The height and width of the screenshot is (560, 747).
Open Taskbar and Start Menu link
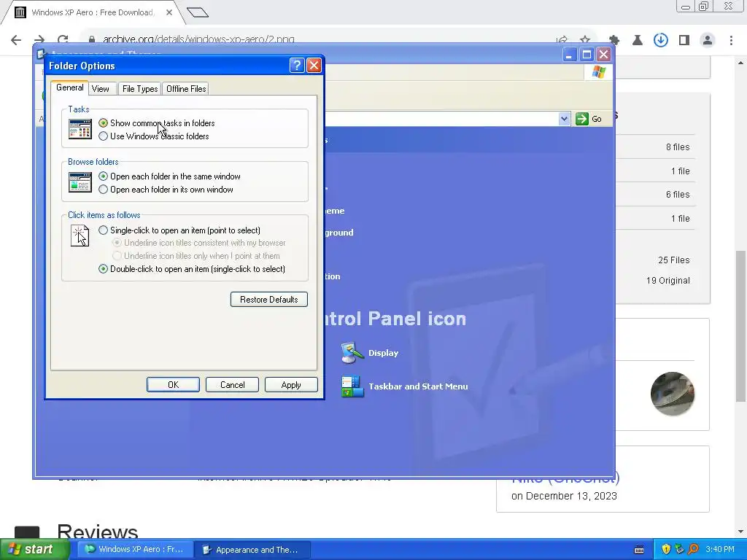point(418,386)
